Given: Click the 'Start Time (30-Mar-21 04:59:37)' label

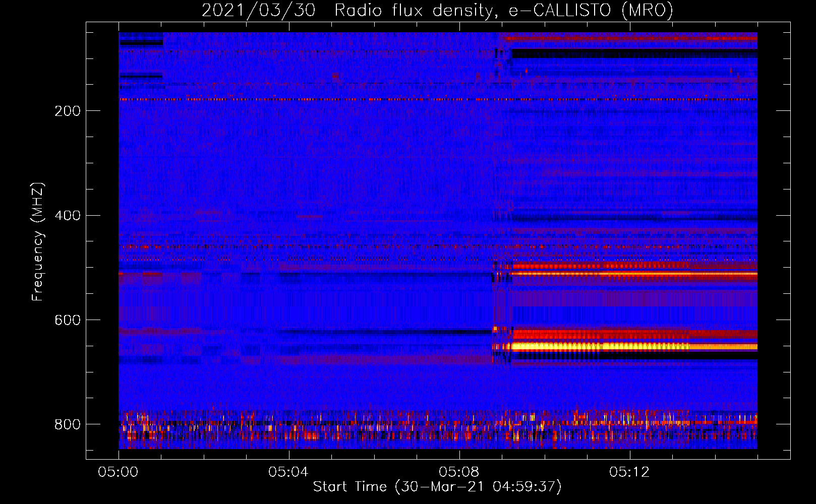Looking at the screenshot, I should tap(437, 487).
